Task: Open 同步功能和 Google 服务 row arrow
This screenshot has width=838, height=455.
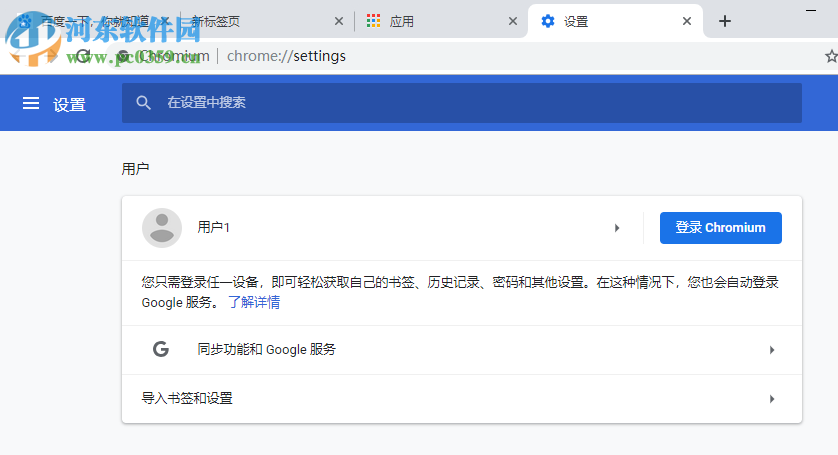Action: (772, 350)
